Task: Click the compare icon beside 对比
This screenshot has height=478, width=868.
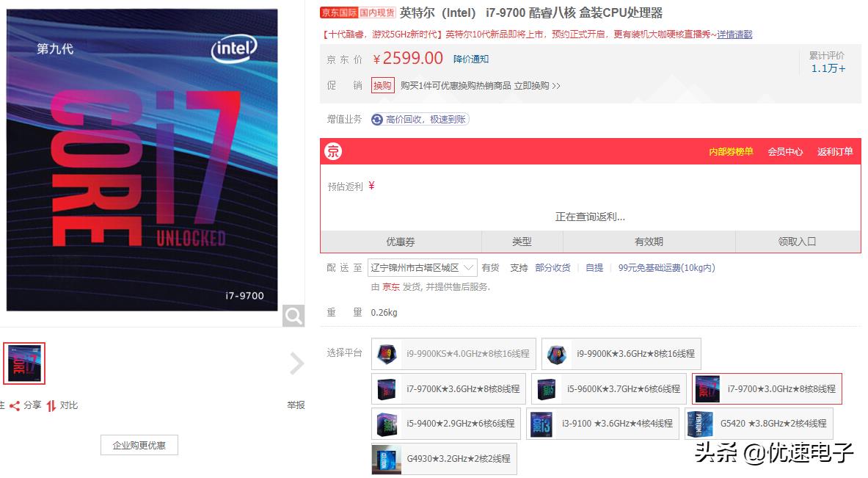Action: point(51,406)
